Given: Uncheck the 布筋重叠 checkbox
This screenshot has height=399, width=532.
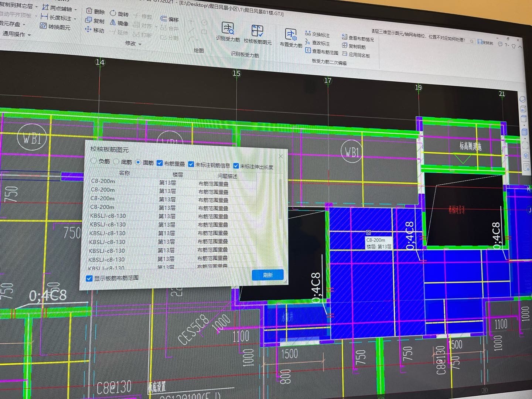Looking at the screenshot, I should tap(160, 163).
